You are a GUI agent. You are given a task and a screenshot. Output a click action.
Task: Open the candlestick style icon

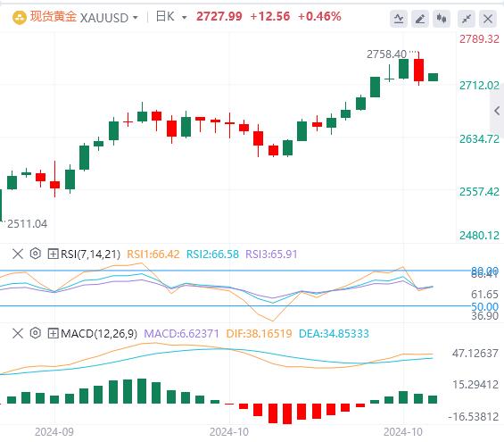[442, 19]
